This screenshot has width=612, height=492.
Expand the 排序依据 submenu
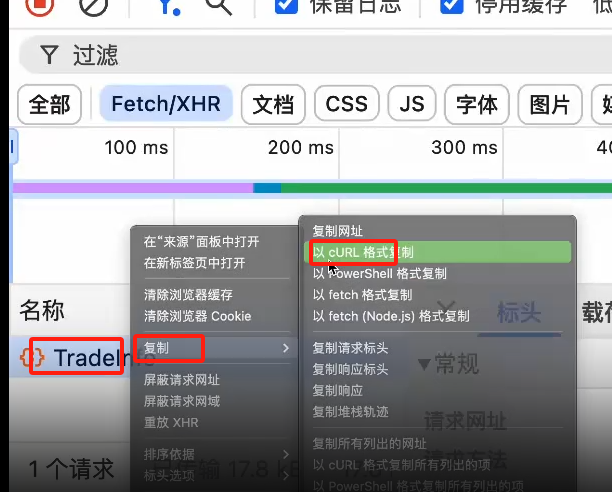[x=217, y=454]
